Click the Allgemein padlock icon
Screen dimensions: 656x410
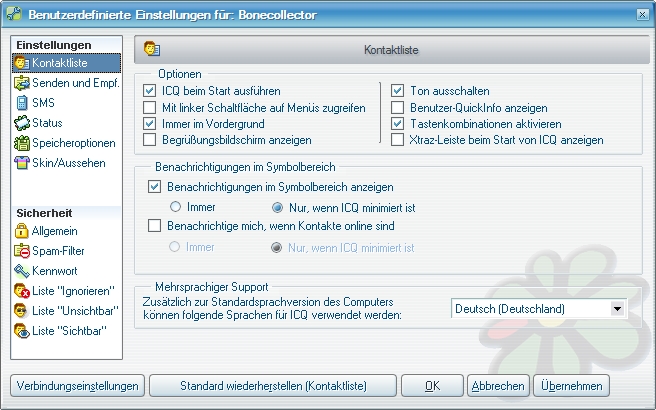click(22, 231)
